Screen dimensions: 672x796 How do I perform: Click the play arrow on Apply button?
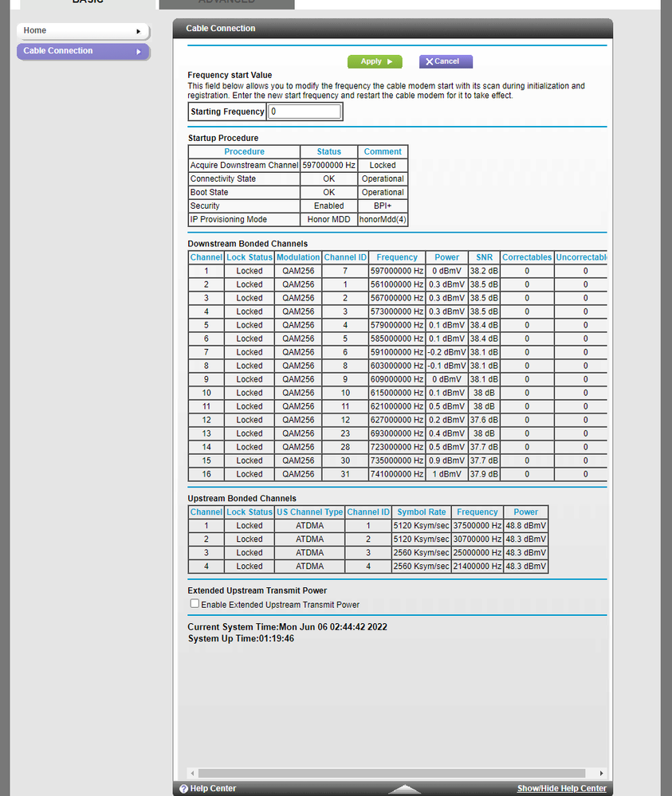click(x=390, y=61)
